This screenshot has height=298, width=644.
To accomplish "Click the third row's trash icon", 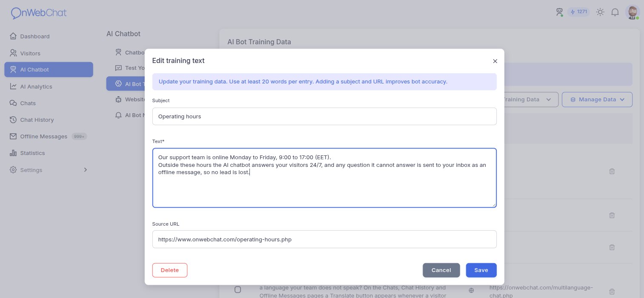I will [612, 247].
